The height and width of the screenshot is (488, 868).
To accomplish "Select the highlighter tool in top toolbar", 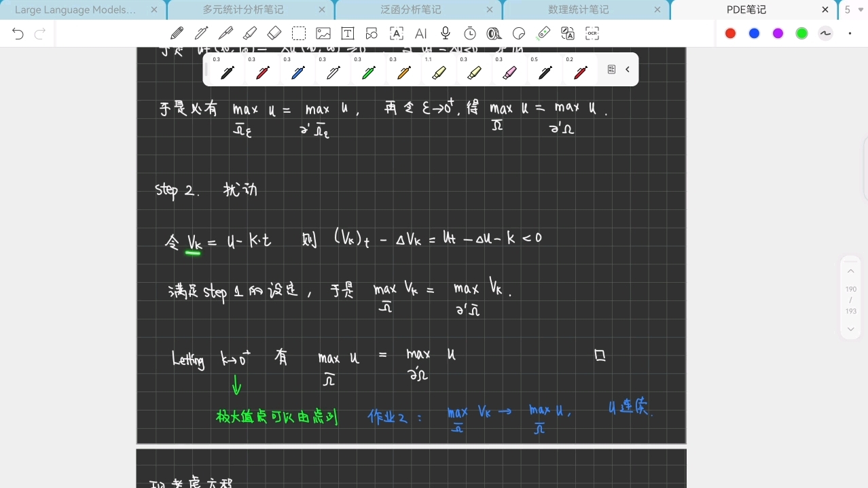I will [x=250, y=33].
